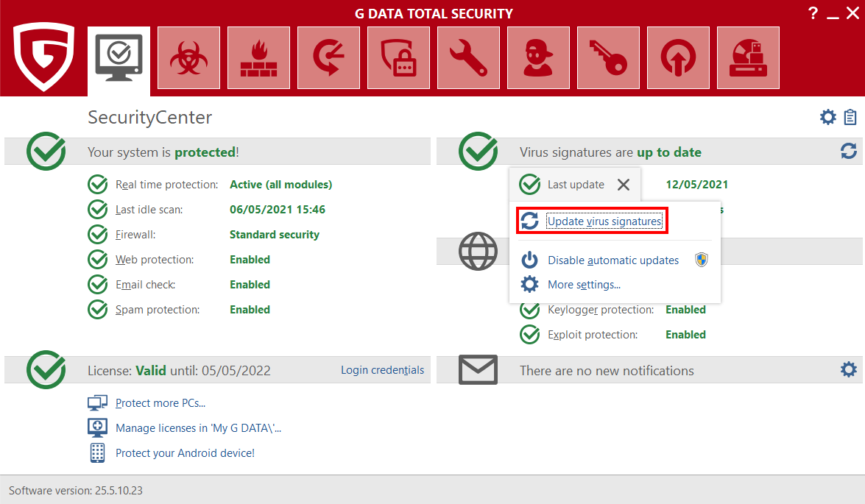This screenshot has width=865, height=504.
Task: Close the Last update popup
Action: (x=624, y=185)
